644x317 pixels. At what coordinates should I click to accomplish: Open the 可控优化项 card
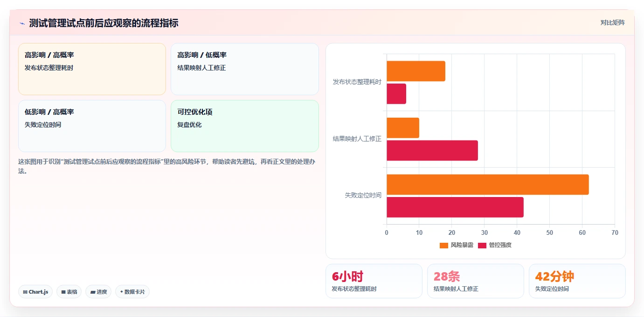(x=245, y=126)
